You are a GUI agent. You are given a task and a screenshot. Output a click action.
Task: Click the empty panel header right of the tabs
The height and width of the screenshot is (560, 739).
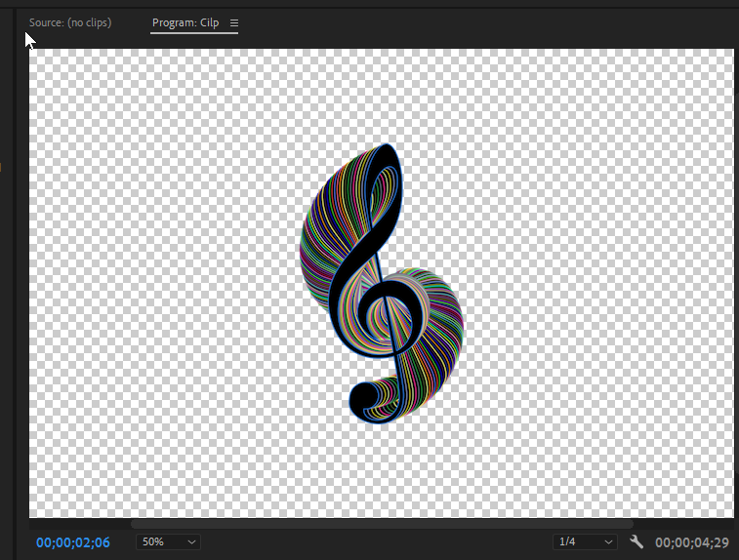tap(488, 22)
